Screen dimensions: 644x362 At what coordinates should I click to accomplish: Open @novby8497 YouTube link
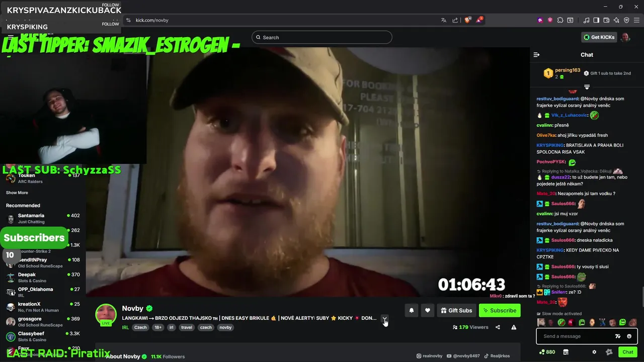click(463, 356)
